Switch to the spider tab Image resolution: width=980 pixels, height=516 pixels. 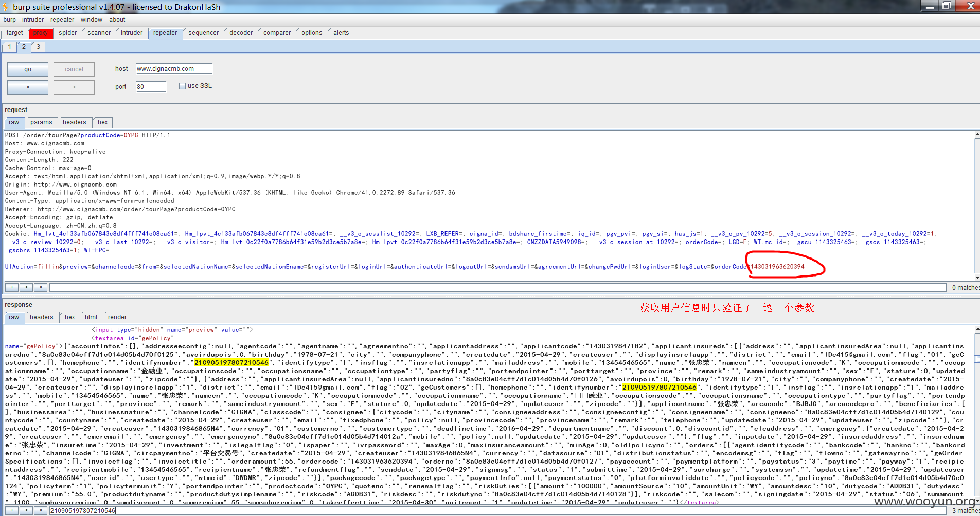point(67,33)
